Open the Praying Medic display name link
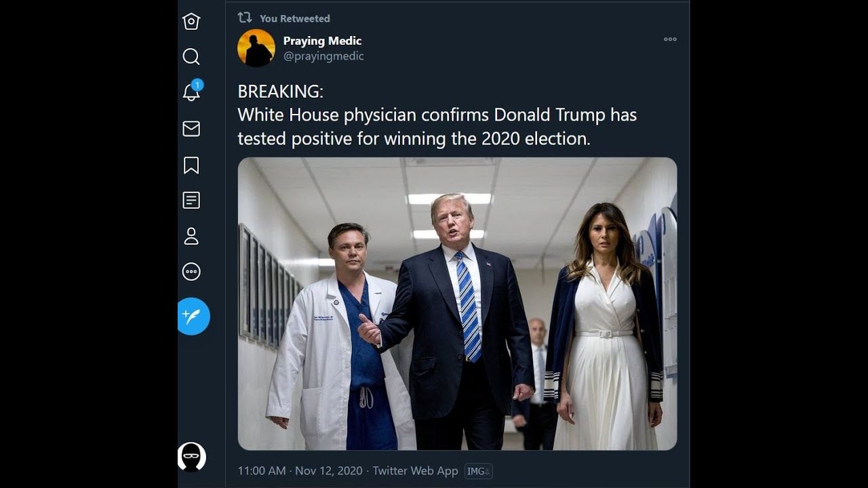This screenshot has height=488, width=868. (x=322, y=41)
